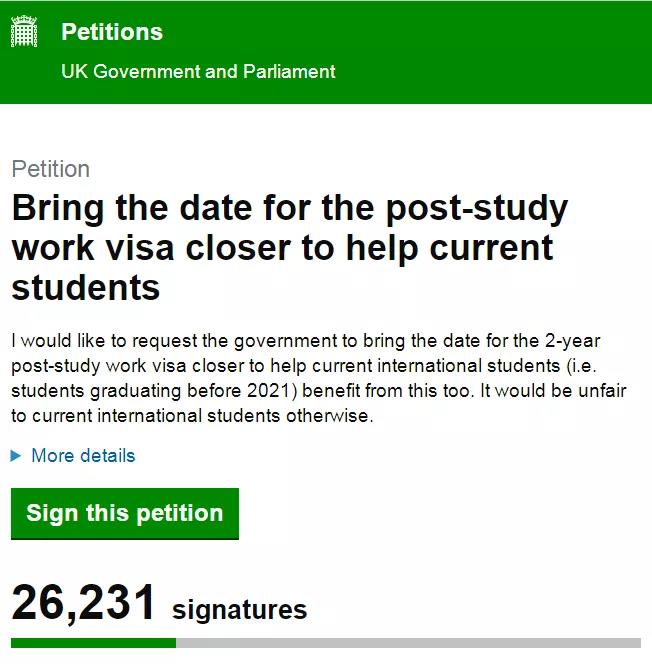
Task: Click the description line starting 'post-study work visa closer'
Action: coord(304,366)
